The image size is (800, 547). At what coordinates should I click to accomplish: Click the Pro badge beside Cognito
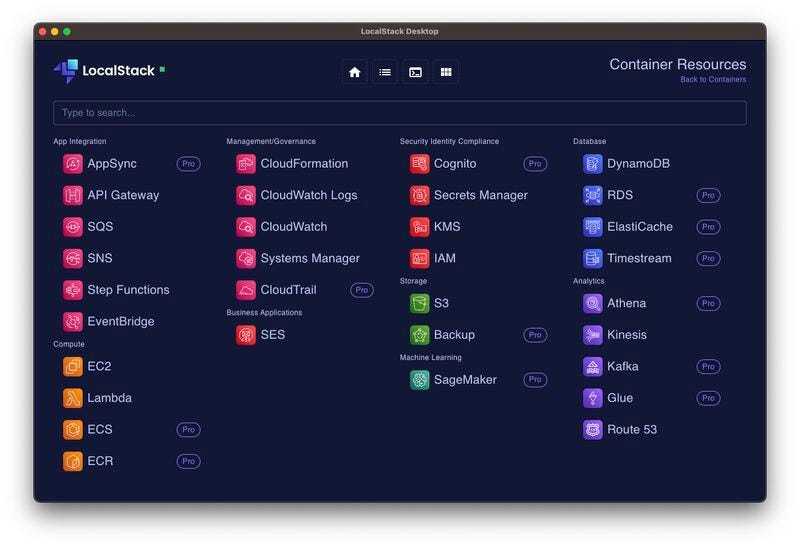(x=535, y=164)
